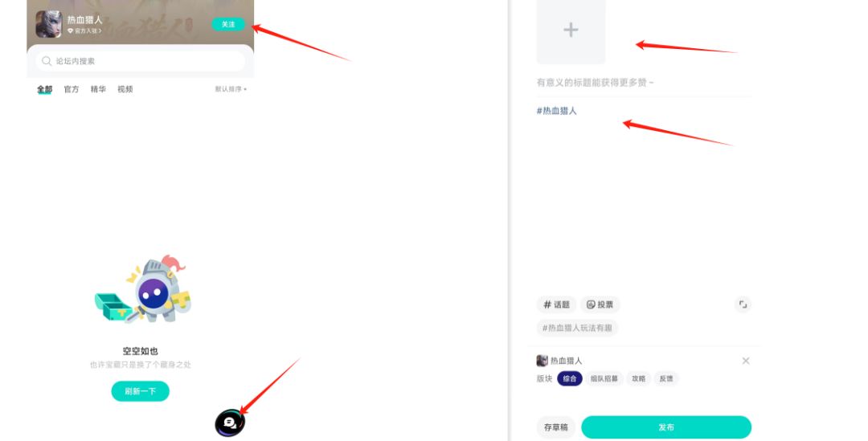Click the 热血猎人 title in forum header
This screenshot has width=868, height=441.
click(x=84, y=19)
